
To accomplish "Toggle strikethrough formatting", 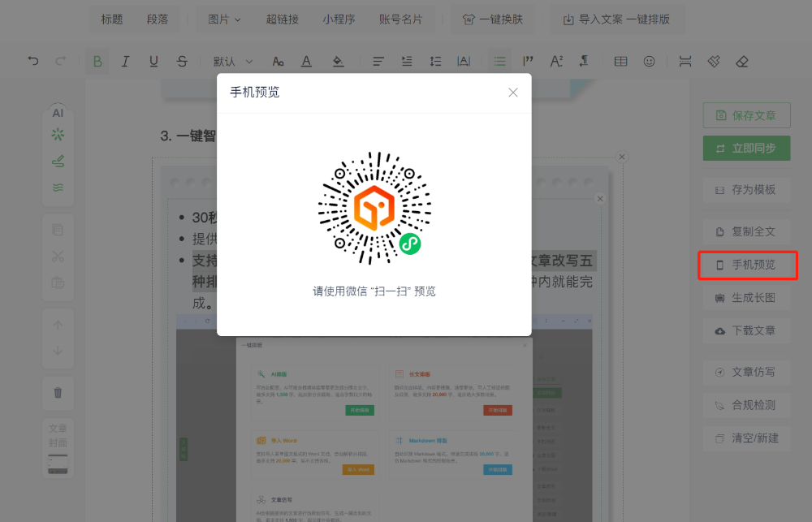I will coord(182,62).
